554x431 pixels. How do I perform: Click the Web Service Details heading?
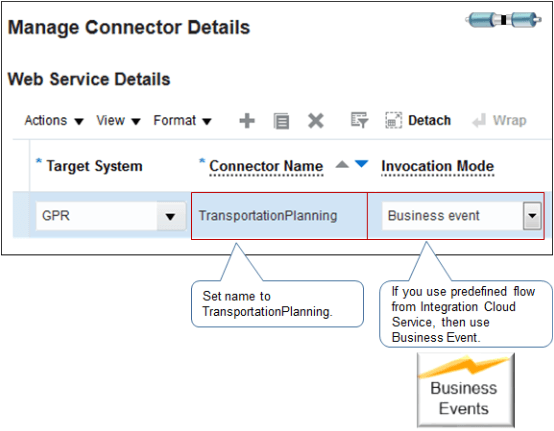point(89,79)
